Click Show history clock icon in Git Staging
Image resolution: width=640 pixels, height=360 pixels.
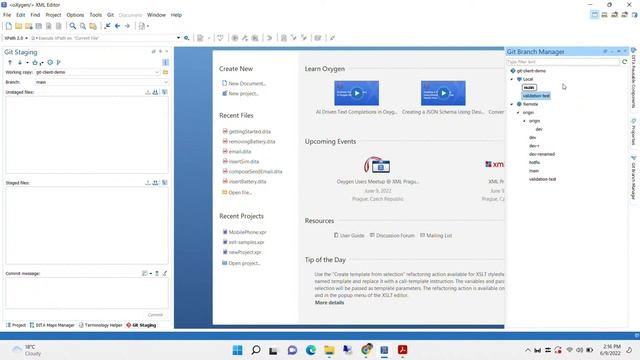50,62
